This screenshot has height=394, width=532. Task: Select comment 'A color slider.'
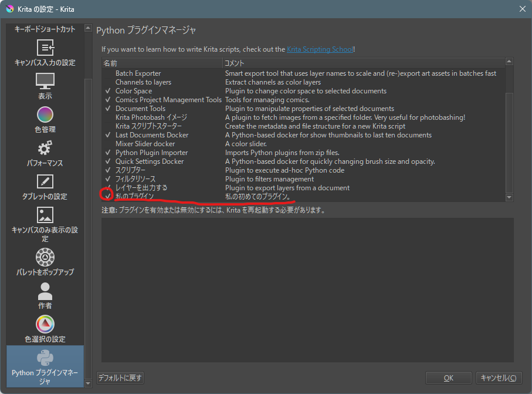[246, 144]
